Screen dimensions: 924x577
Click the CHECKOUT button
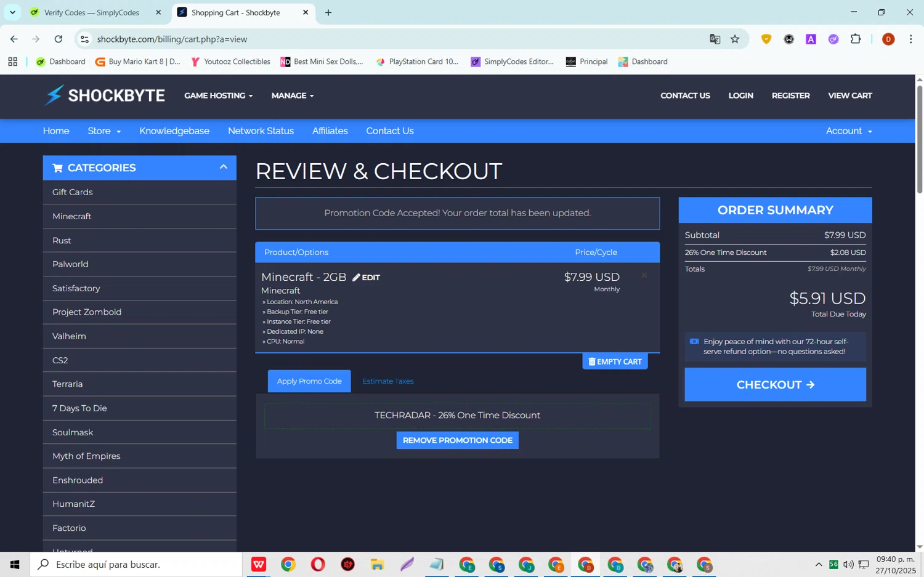pyautogui.click(x=775, y=384)
